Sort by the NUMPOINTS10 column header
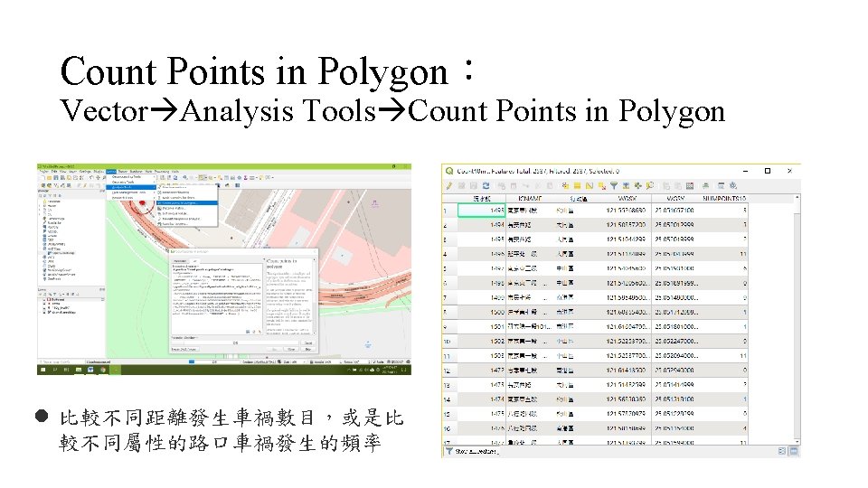The image size is (868, 488). pos(724,198)
